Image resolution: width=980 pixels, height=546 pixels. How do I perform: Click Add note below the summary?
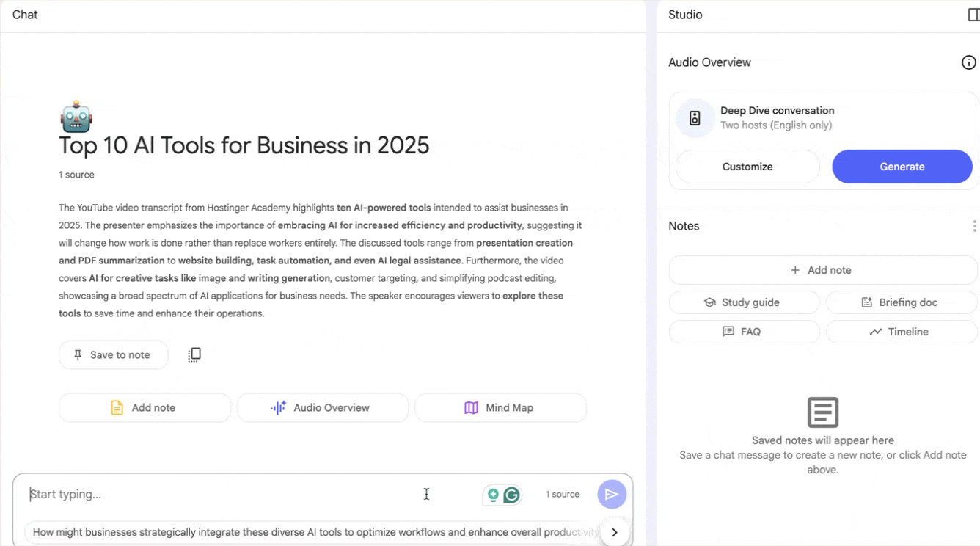(145, 408)
